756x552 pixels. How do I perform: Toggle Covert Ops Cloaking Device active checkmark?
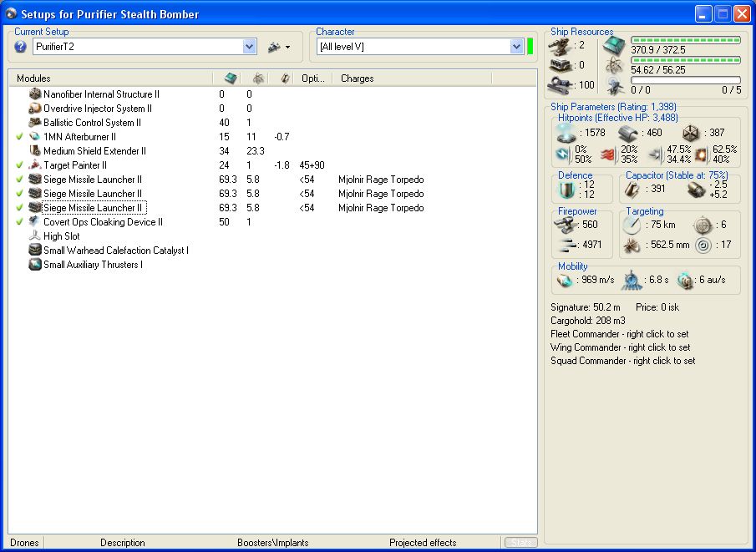tap(20, 222)
